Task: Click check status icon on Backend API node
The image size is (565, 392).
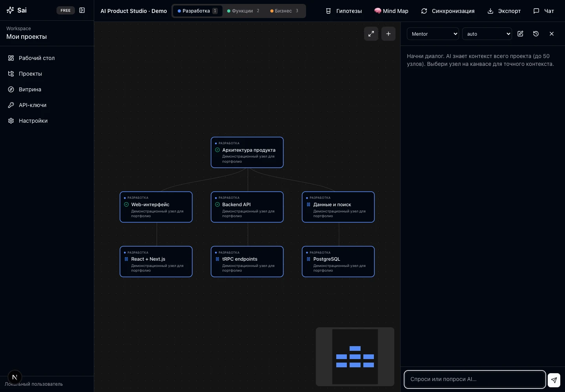Action: tap(217, 204)
